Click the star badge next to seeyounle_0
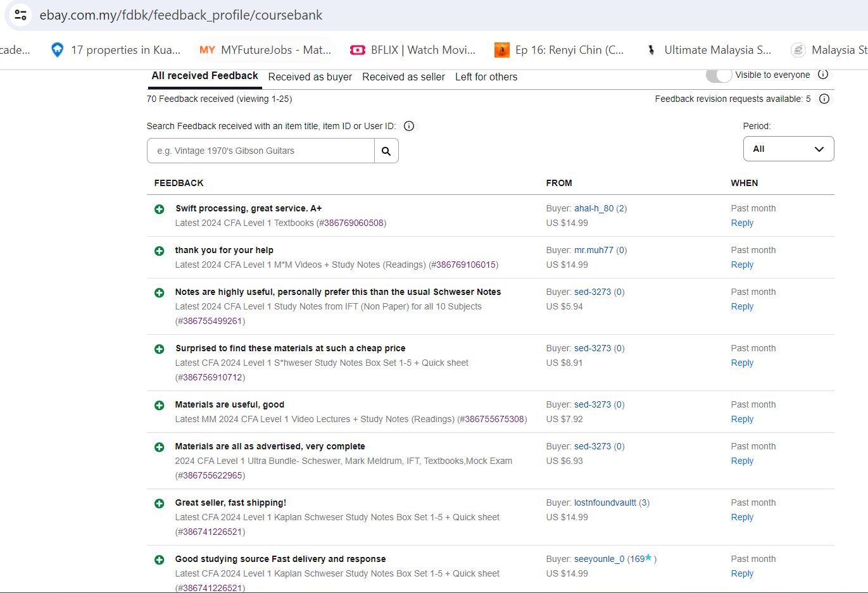Viewport: 868px width, 593px height. [648, 558]
